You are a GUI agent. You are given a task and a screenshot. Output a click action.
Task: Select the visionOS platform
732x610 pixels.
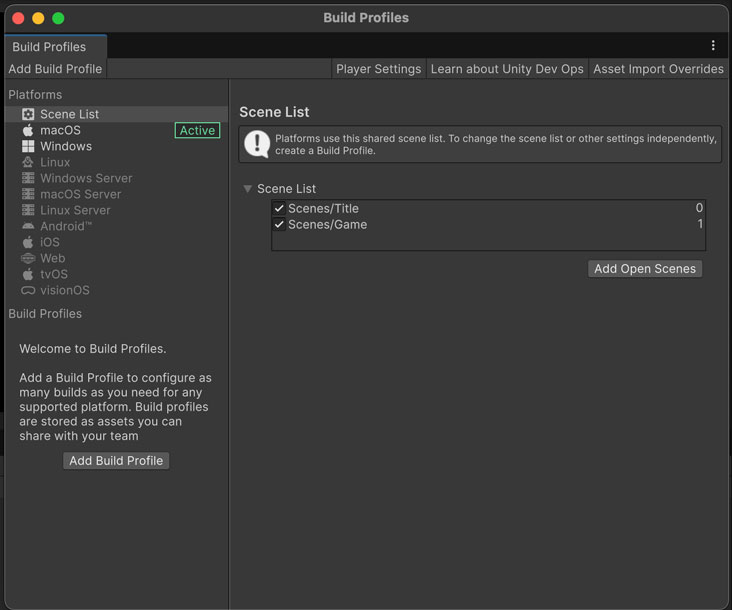click(x=116, y=290)
